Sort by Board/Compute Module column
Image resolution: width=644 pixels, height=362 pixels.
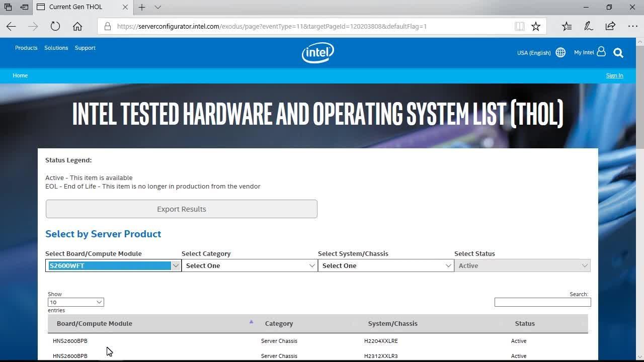95,323
